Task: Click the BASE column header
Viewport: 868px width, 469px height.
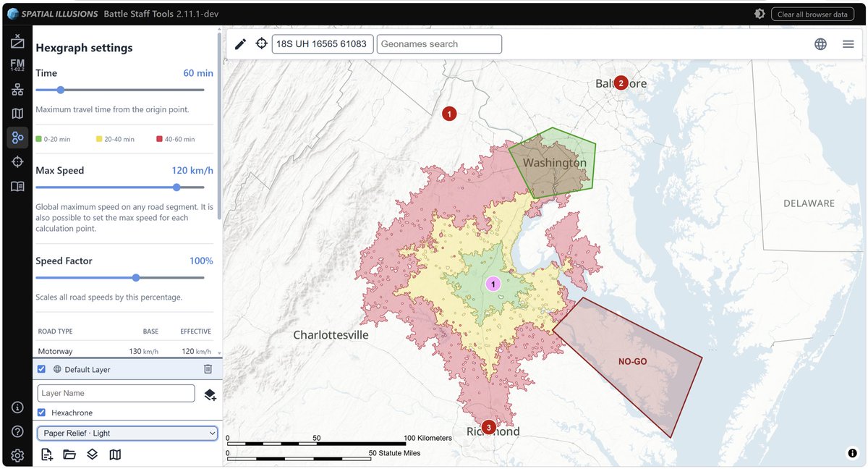Action: pyautogui.click(x=150, y=331)
